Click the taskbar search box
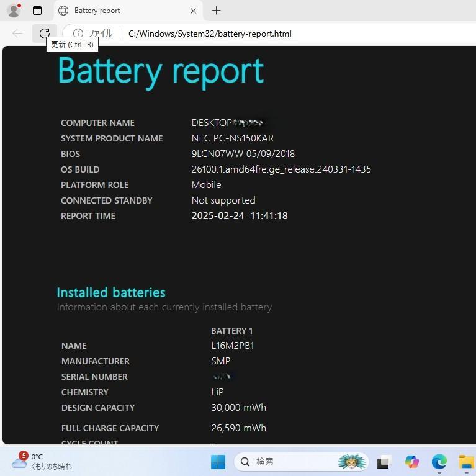476x476 pixels. [301, 462]
